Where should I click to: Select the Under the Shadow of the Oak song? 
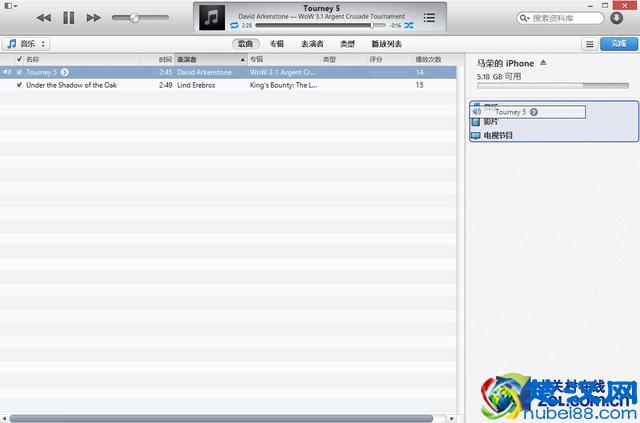[71, 85]
